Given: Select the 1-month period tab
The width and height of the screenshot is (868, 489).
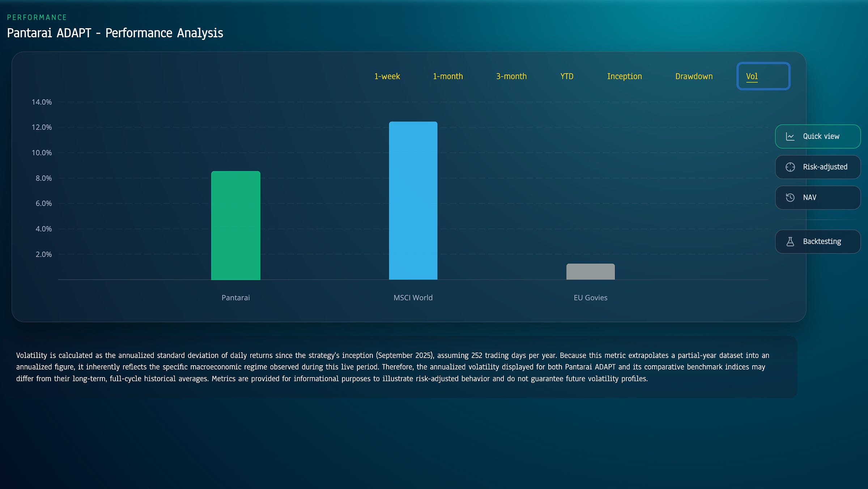Looking at the screenshot, I should click(448, 76).
